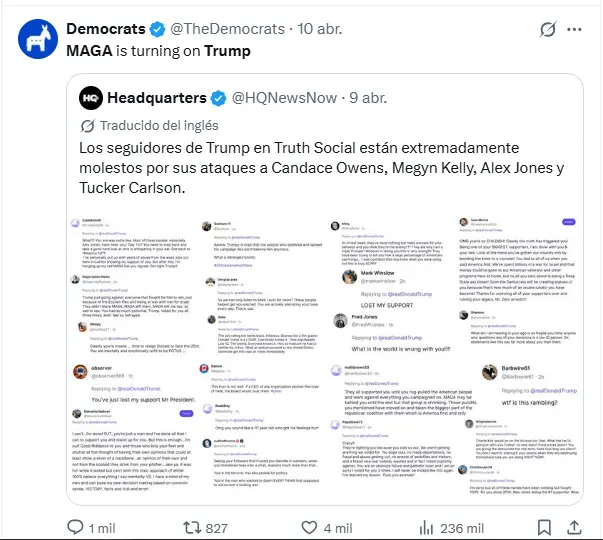This screenshot has height=540, width=603.
Task: Open the Headquarters HQ avatar
Action: tap(91, 98)
